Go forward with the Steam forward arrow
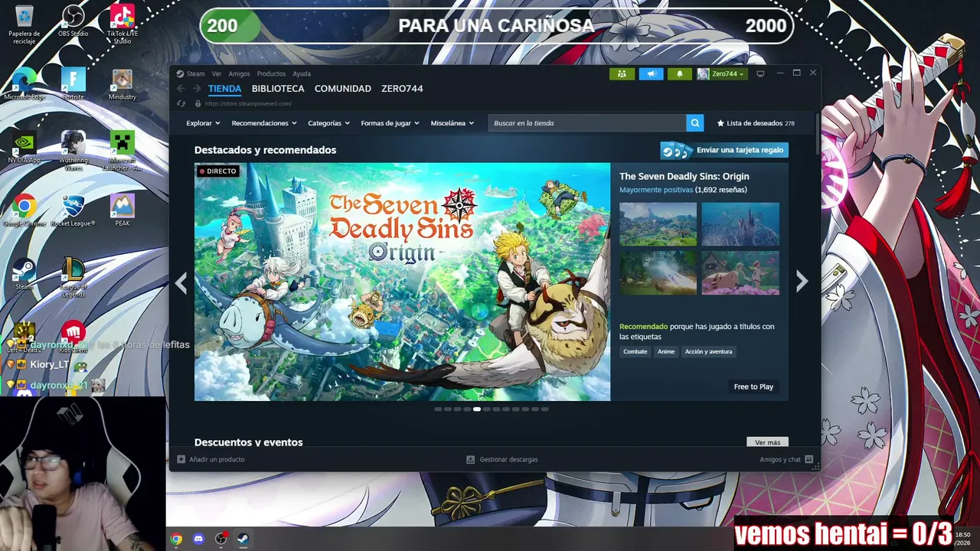 click(197, 89)
